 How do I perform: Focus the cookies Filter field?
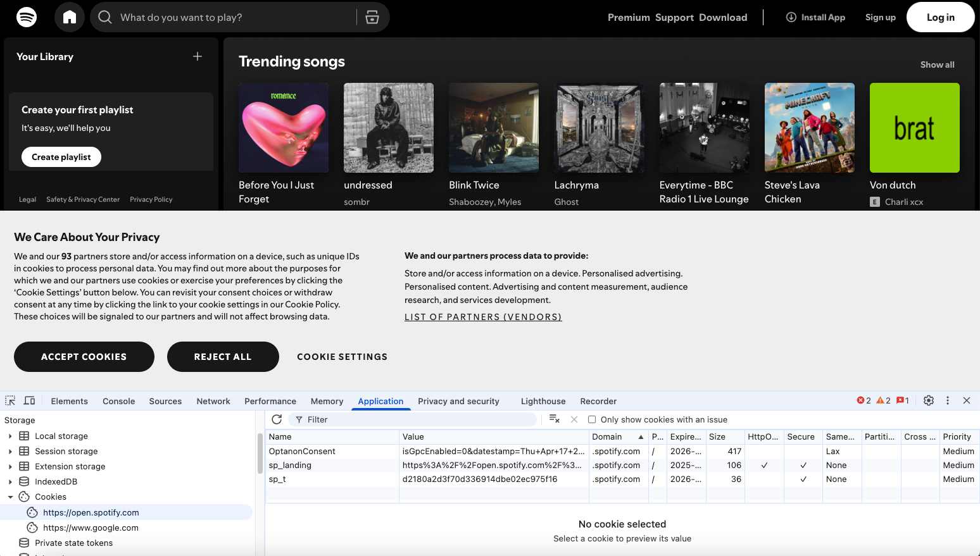413,419
